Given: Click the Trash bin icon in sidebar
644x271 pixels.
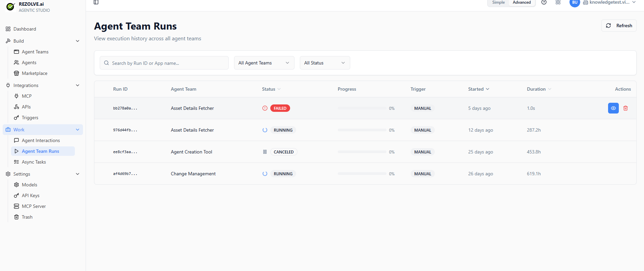Looking at the screenshot, I should pyautogui.click(x=16, y=217).
